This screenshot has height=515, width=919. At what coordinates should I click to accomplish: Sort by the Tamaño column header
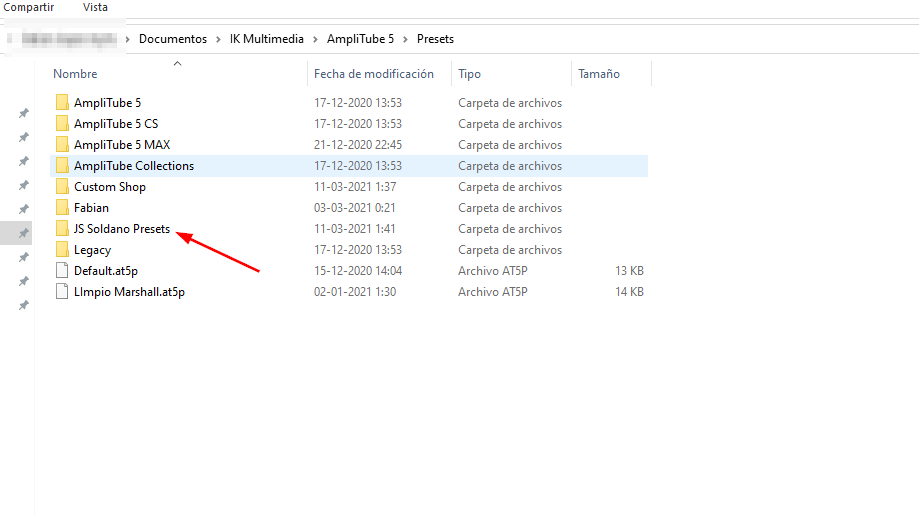click(598, 74)
